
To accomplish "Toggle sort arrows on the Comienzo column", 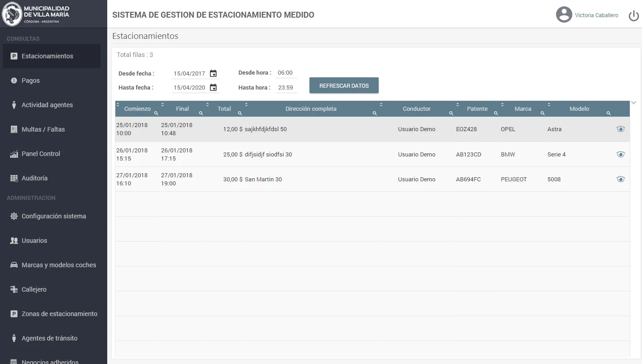I will (x=118, y=105).
